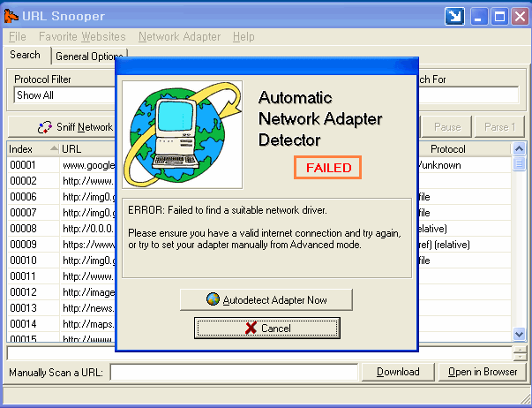The width and height of the screenshot is (532, 408).
Task: Sort by the Protocol column header
Action: click(464, 149)
